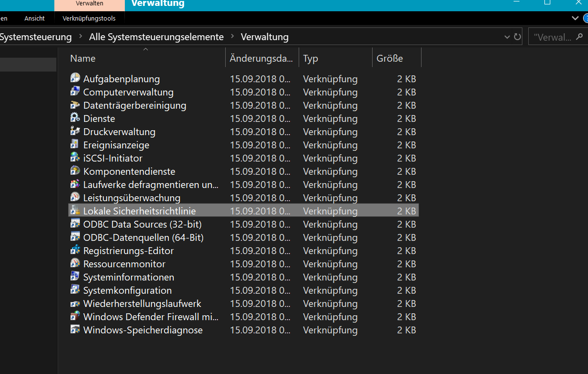Open the Verknüpfungstools tab
588x374 pixels.
pos(89,18)
